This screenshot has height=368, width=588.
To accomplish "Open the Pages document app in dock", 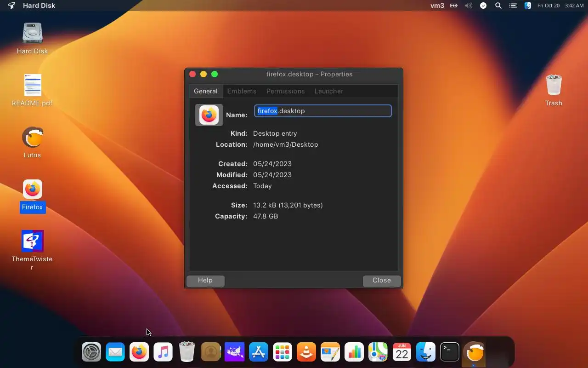I will (x=330, y=353).
